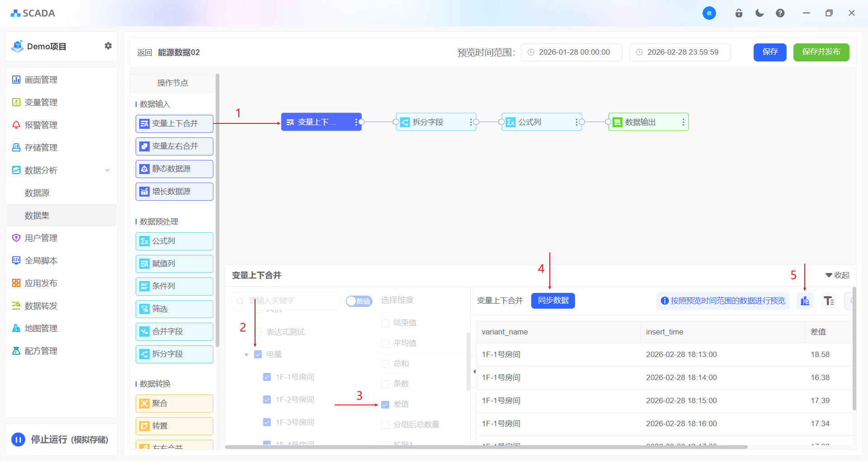
Task: Collapse the 电量 tree node arrow
Action: (x=246, y=355)
